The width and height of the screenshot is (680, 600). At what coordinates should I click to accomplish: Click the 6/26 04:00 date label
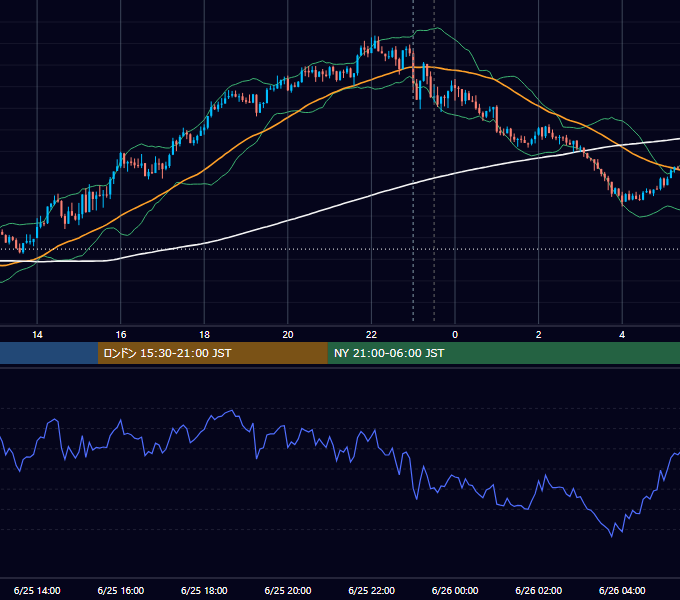coord(622,590)
